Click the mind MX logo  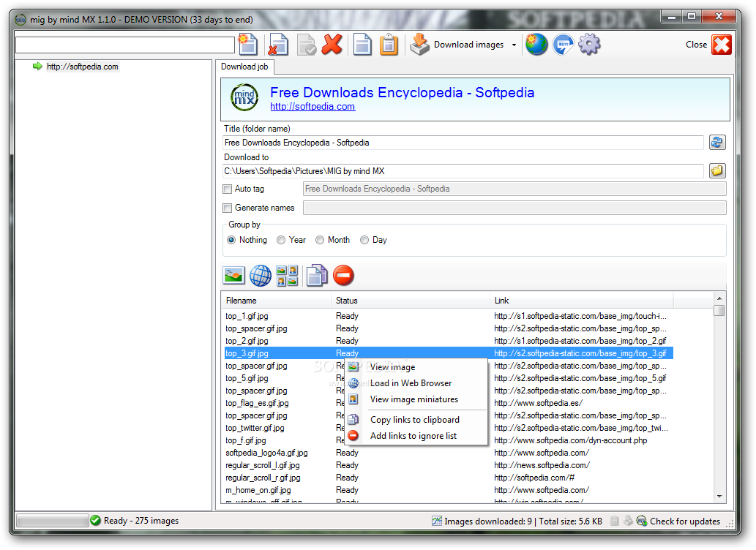click(x=244, y=97)
